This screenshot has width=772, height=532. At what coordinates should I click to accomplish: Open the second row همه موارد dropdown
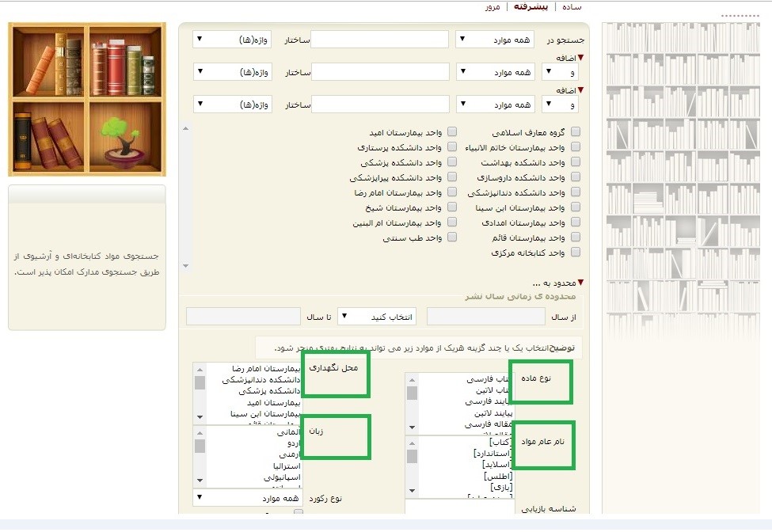click(496, 72)
